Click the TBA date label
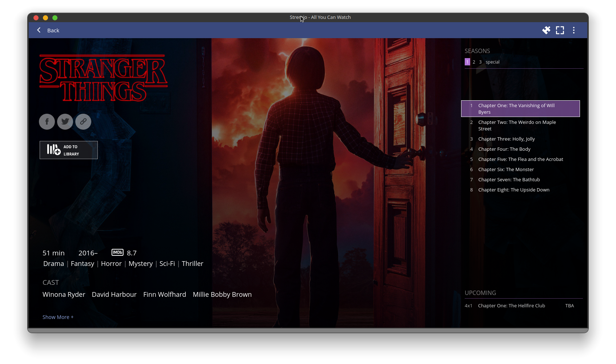This screenshot has width=616, height=364. coord(569,306)
